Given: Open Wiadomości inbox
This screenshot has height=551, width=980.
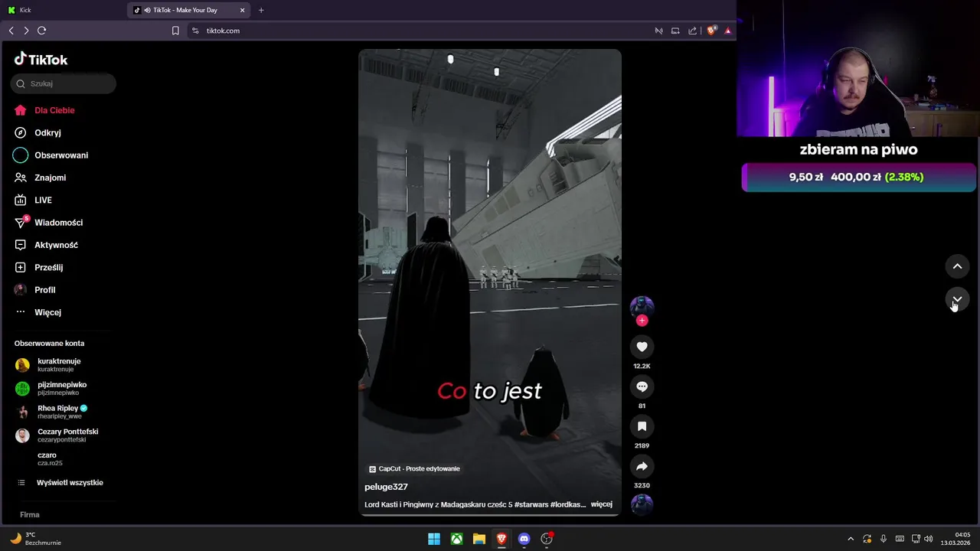Looking at the screenshot, I should 48,223.
